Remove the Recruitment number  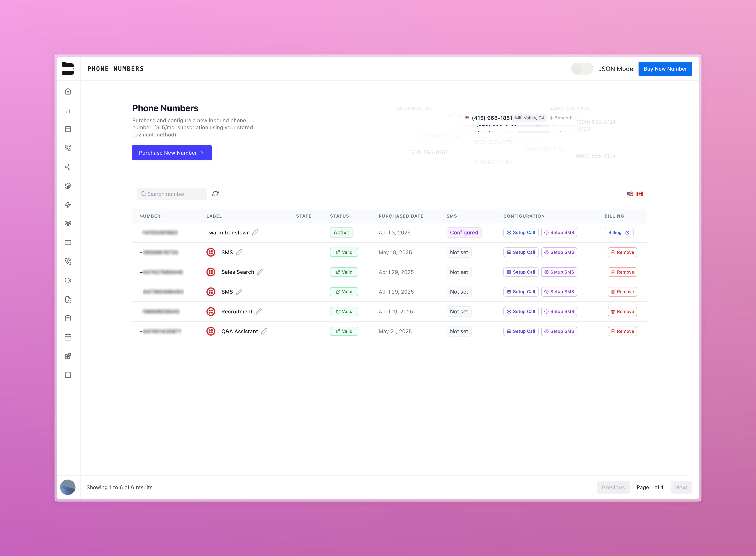click(622, 312)
